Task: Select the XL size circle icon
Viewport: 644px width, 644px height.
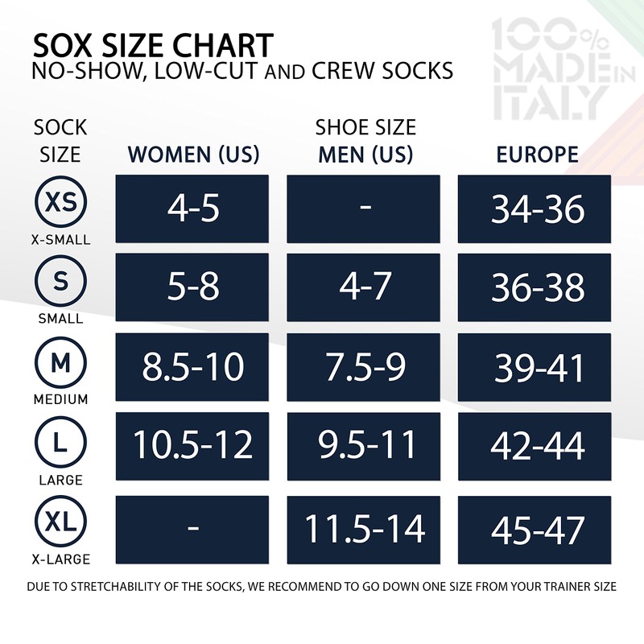Action: pos(61,523)
